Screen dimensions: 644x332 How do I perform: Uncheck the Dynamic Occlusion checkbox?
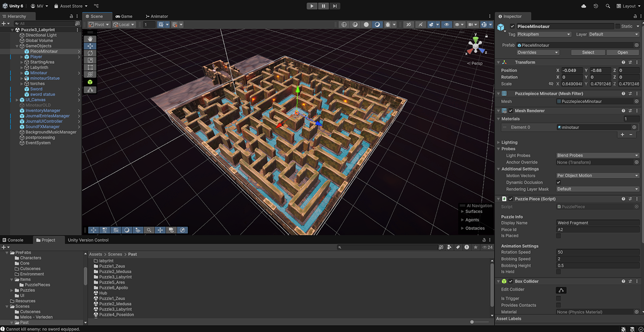click(x=558, y=182)
